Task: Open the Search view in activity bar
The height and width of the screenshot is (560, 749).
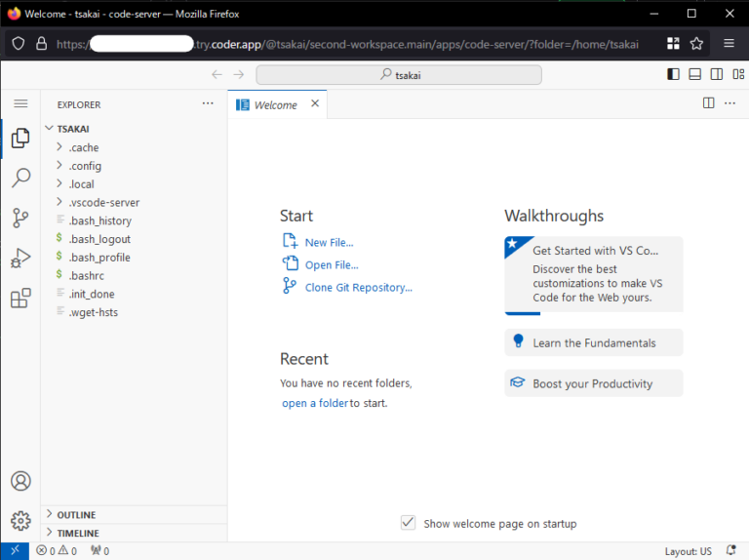Action: [x=20, y=179]
